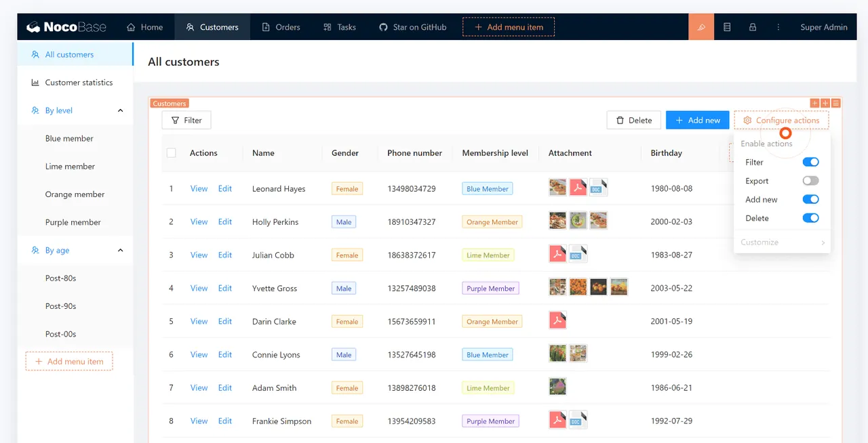This screenshot has height=443, width=868.
Task: Click the Membership level column header
Action: point(495,153)
